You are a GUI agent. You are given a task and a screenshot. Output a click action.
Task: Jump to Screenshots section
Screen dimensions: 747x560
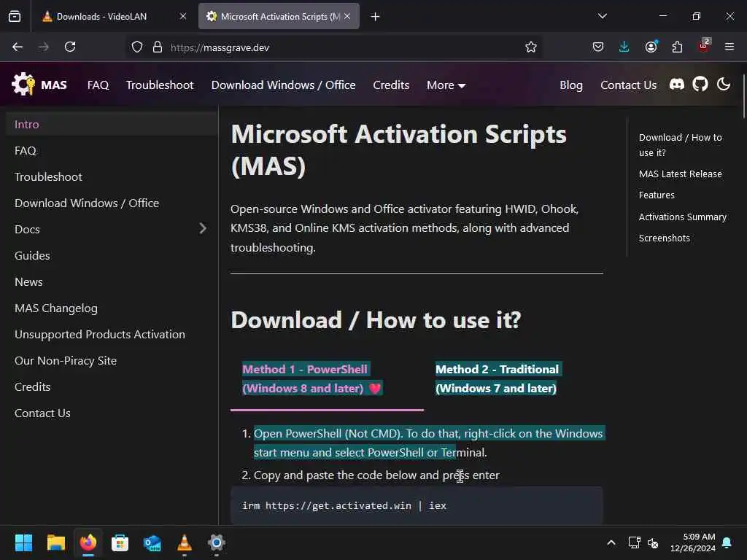pyautogui.click(x=664, y=238)
